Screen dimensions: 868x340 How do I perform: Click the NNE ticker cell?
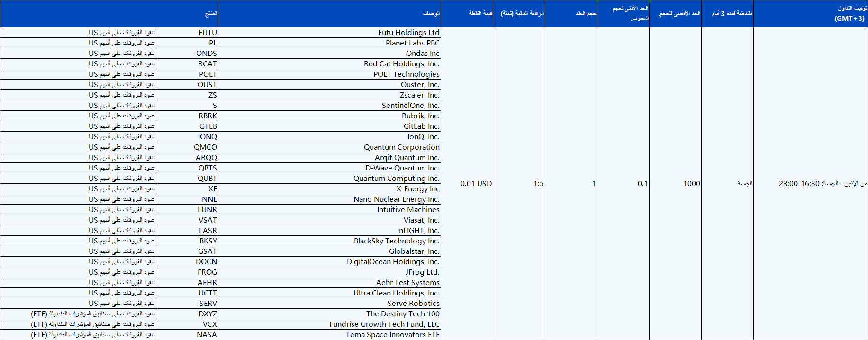187,199
